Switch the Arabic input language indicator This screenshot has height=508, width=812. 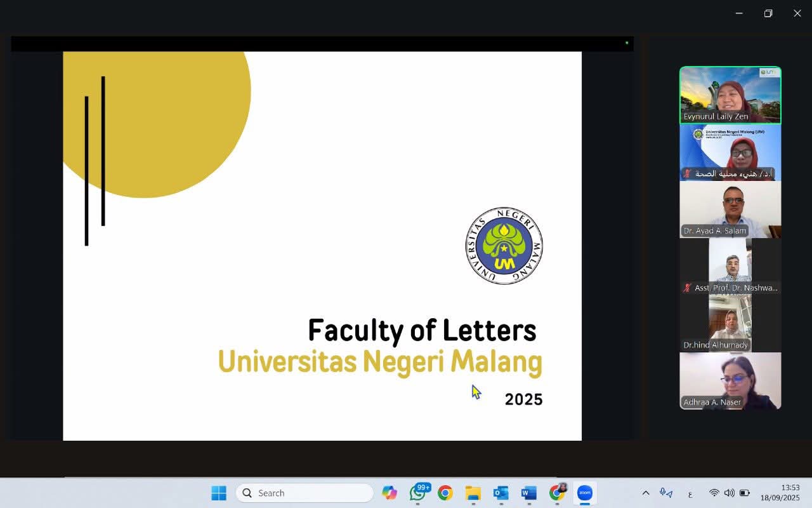(690, 493)
